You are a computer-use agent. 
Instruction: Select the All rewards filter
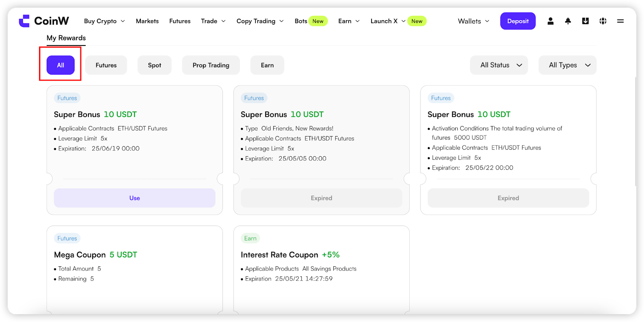(60, 65)
